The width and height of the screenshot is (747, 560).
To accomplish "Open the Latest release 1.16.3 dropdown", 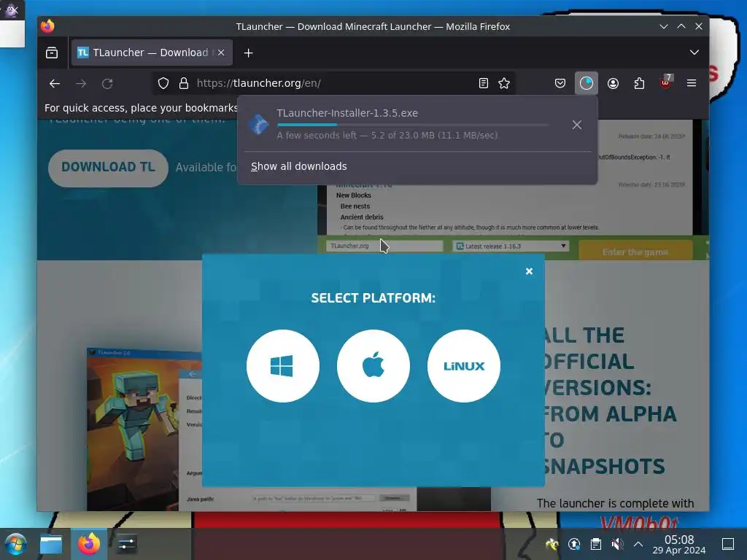I will [510, 246].
